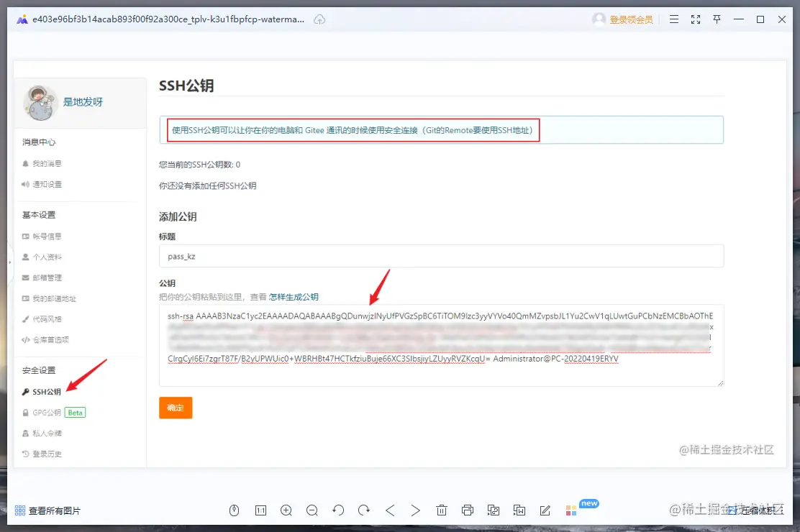Click the 消息中心 sidebar heading
The image size is (800, 532).
point(39,142)
